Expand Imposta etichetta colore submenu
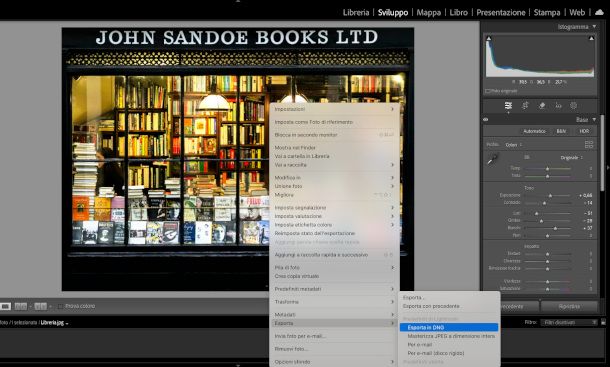 coord(334,225)
